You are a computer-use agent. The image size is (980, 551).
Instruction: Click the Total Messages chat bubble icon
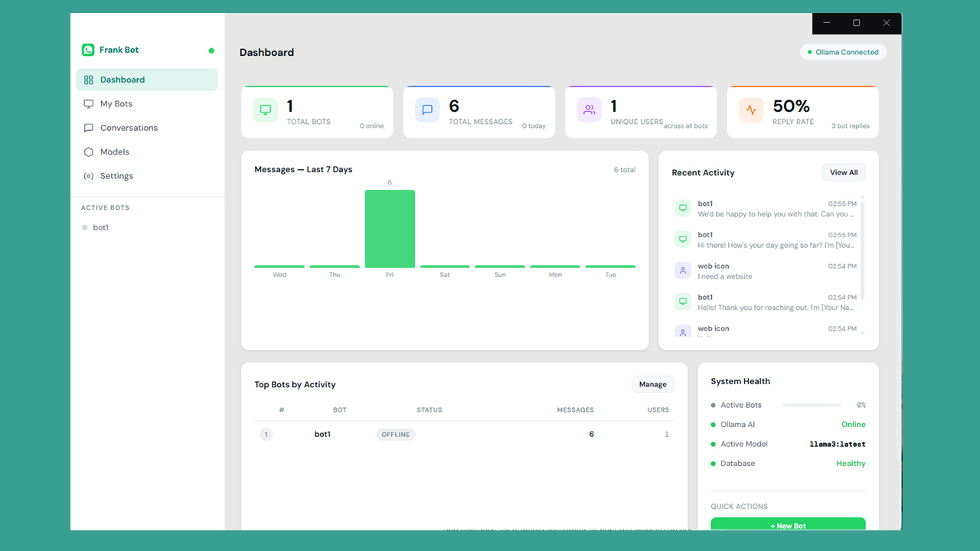tap(427, 110)
